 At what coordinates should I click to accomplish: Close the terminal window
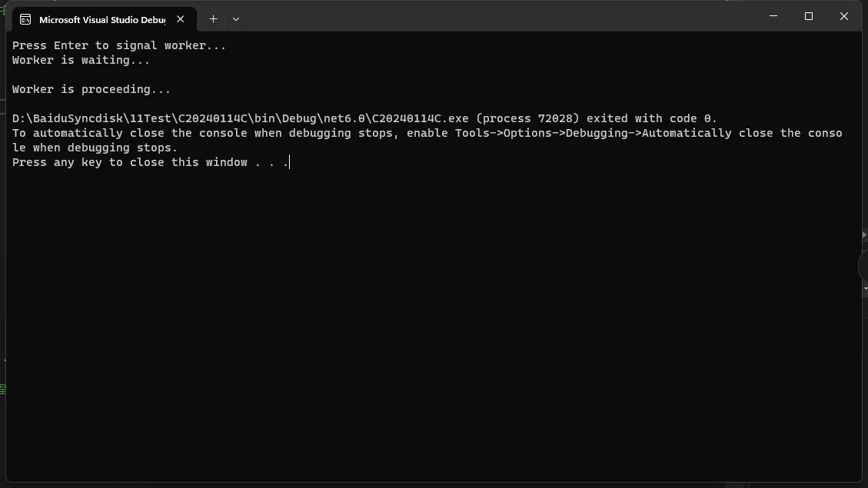point(844,16)
